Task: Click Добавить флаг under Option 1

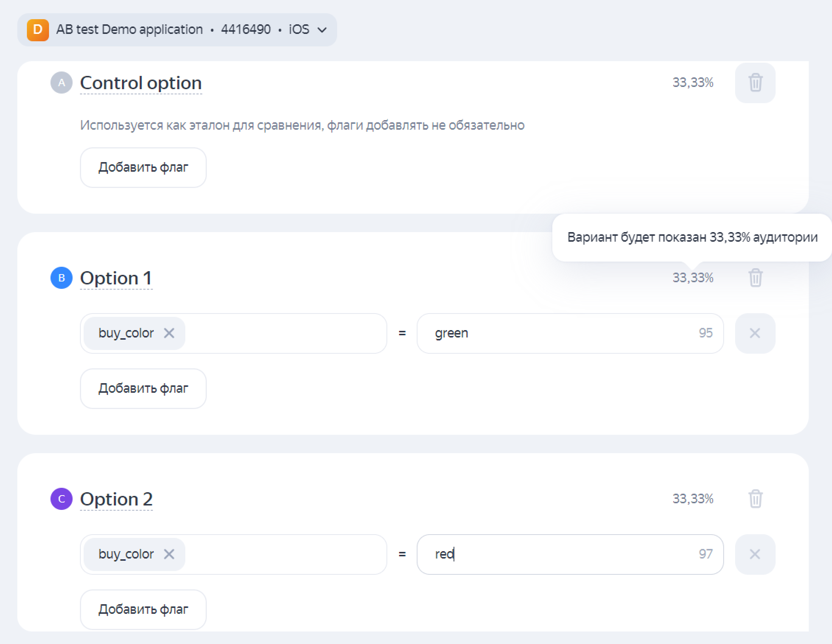Action: coord(143,388)
